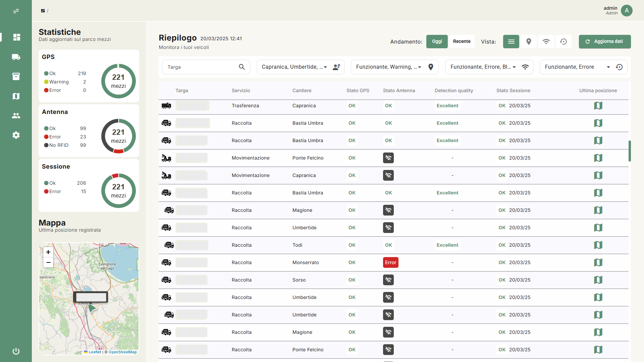Open map for the Monserrato row

tap(598, 262)
